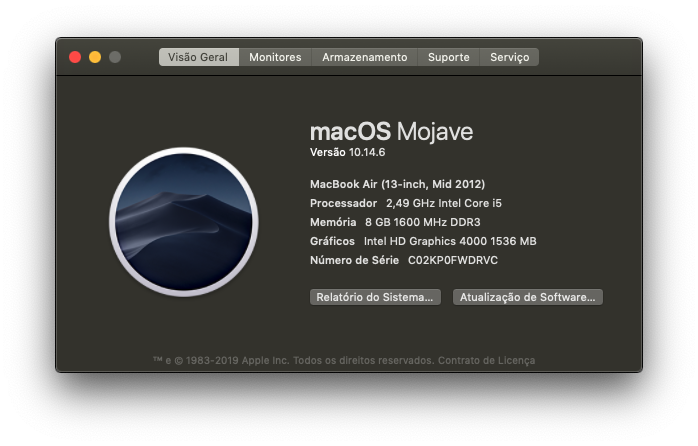Switch to the Visão Geral tab

(199, 57)
